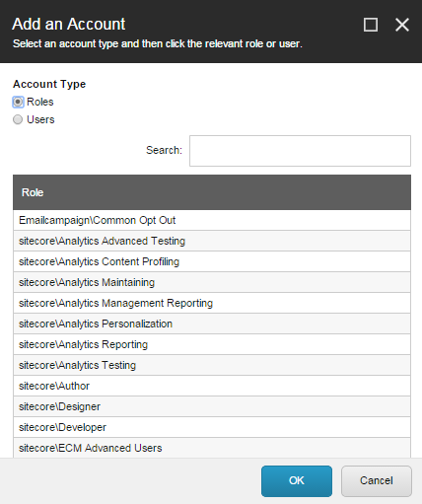Click the Role column header
This screenshot has width=422, height=504.
pos(212,192)
